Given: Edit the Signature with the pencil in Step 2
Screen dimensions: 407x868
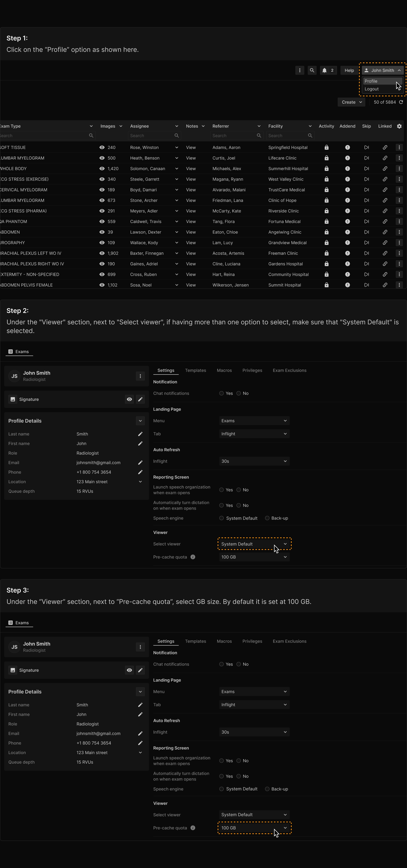Looking at the screenshot, I should click(x=141, y=399).
